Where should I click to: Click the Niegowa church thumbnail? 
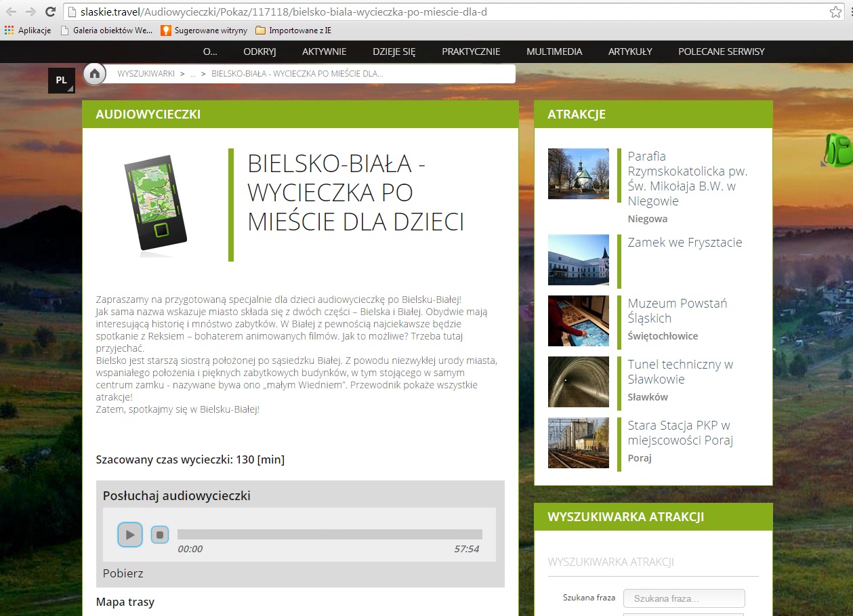579,173
